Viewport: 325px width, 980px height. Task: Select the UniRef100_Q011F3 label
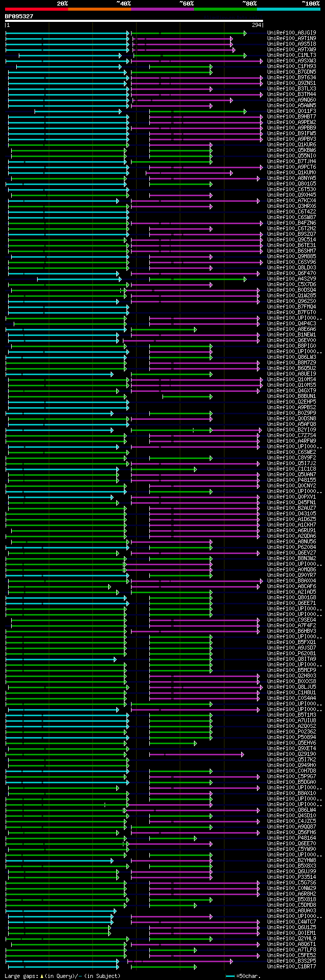point(291,111)
